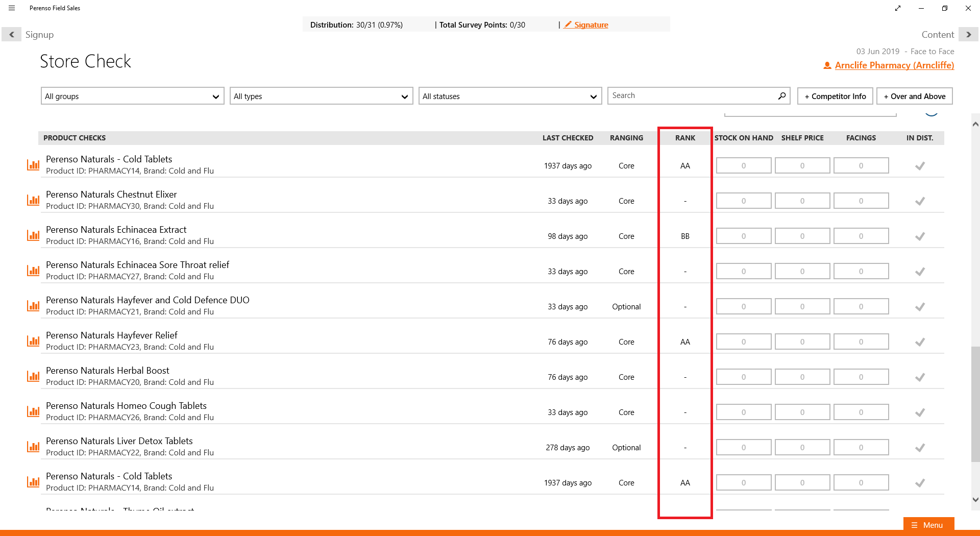Viewport: 980px width, 536px height.
Task: Click the Shelf Price column header
Action: click(802, 138)
